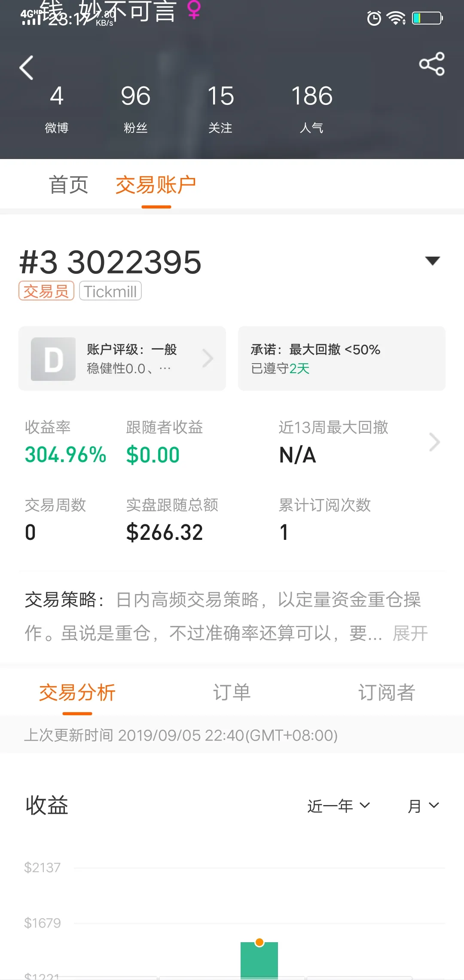The image size is (464, 980).
Task: Tap the orange dot on profit chart
Action: tap(259, 943)
